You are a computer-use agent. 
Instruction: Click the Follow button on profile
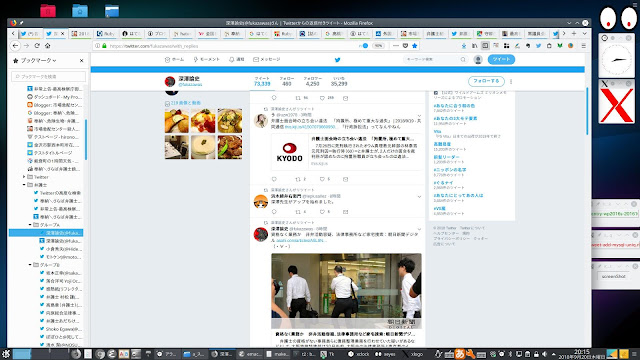click(x=486, y=81)
